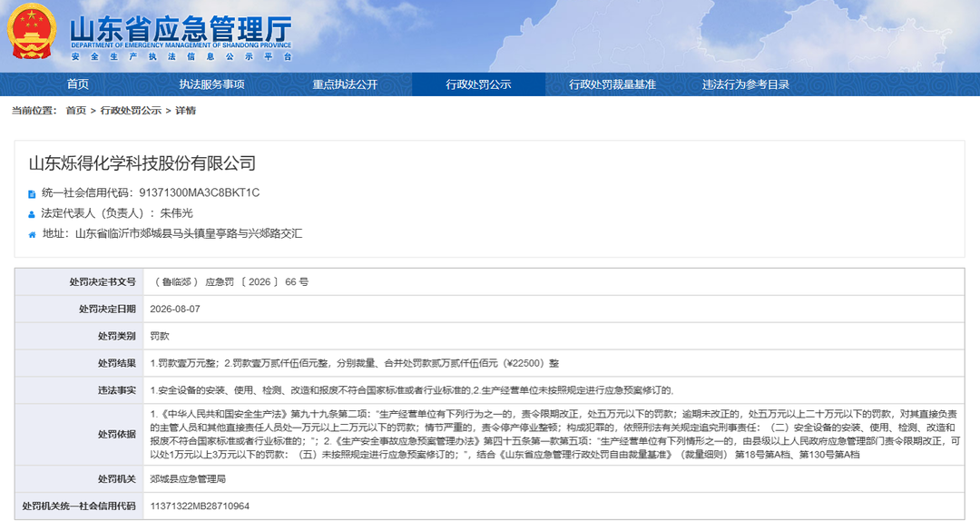980x531 pixels.
Task: Click the company address text
Action: [x=189, y=233]
